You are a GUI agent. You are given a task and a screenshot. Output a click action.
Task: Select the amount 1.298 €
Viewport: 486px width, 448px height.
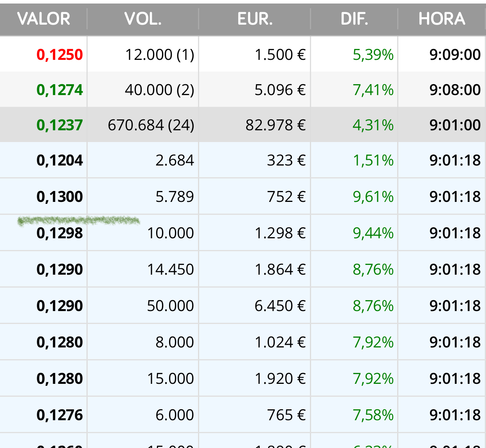(x=280, y=233)
